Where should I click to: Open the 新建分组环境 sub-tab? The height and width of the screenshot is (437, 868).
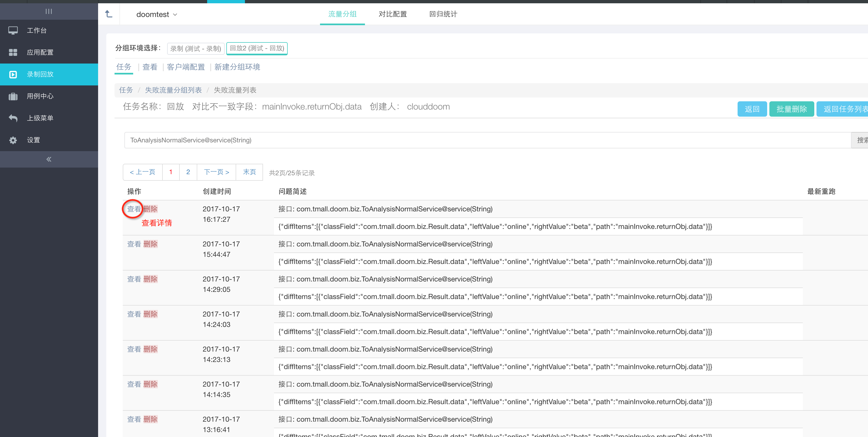(x=237, y=67)
